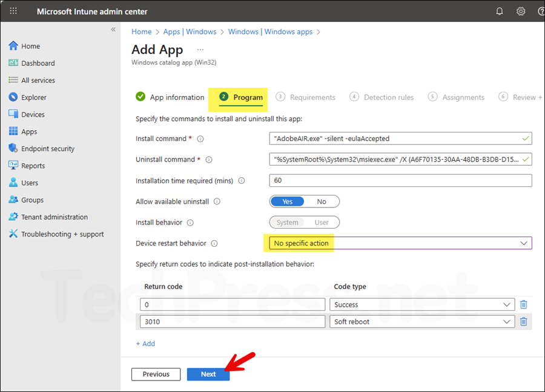Open Home breadcrumb link

(x=142, y=31)
